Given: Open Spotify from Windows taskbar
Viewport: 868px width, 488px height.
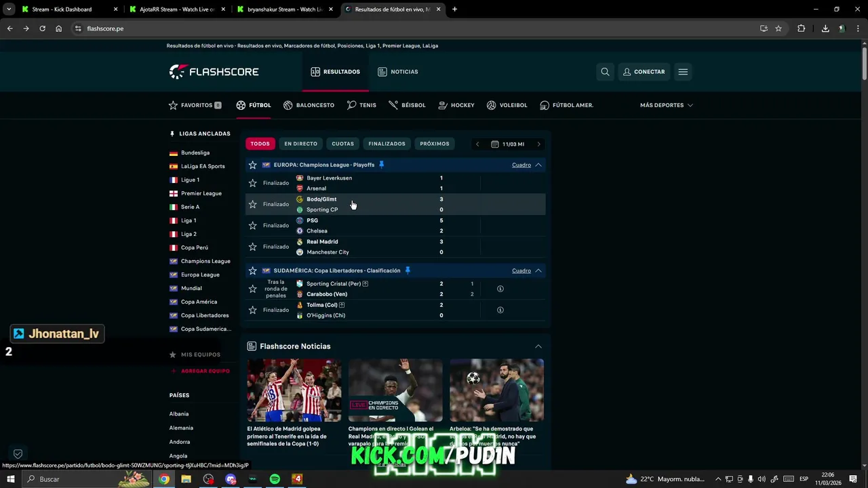Looking at the screenshot, I should [275, 479].
